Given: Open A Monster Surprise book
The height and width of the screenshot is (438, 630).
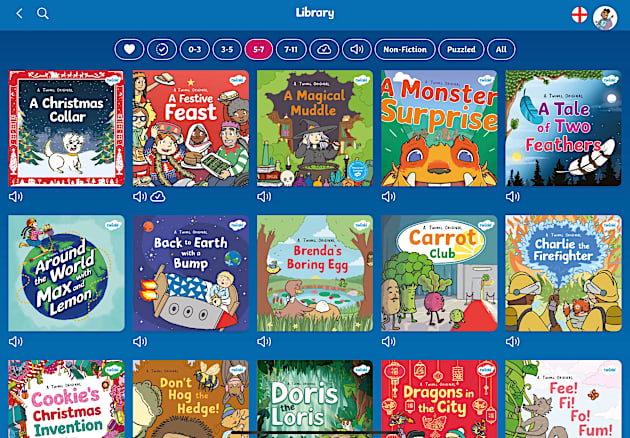Looking at the screenshot, I should [439, 128].
